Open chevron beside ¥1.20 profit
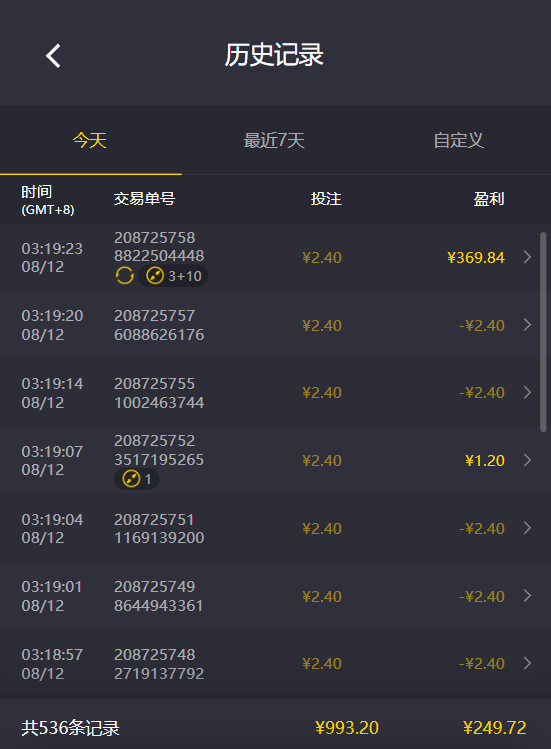 tap(527, 460)
